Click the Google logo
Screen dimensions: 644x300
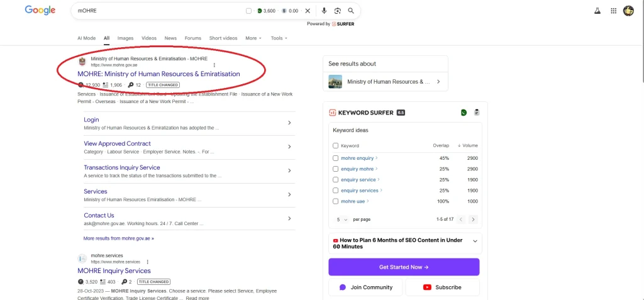tap(40, 10)
